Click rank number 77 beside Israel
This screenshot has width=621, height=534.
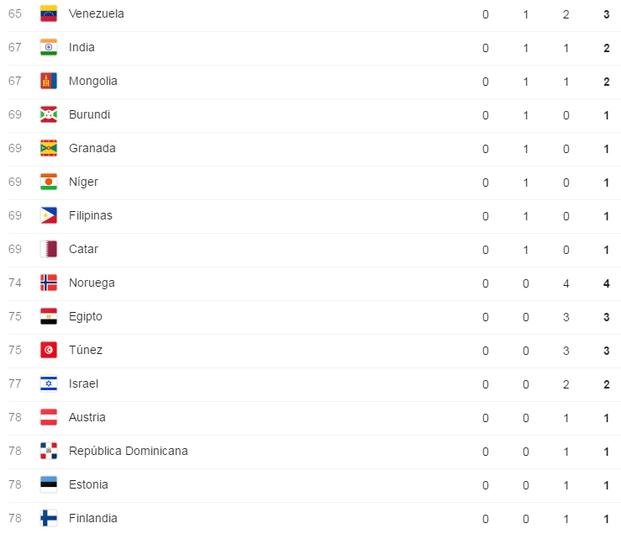coord(15,384)
